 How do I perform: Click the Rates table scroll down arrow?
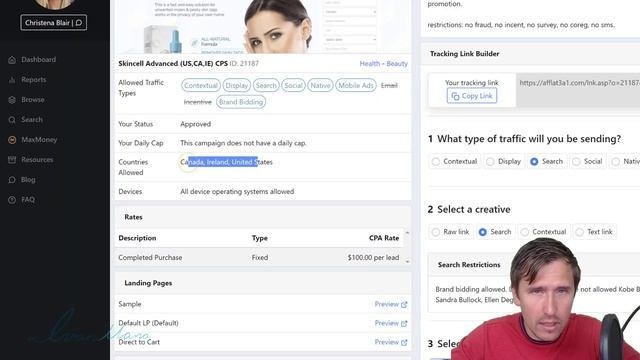tap(407, 262)
